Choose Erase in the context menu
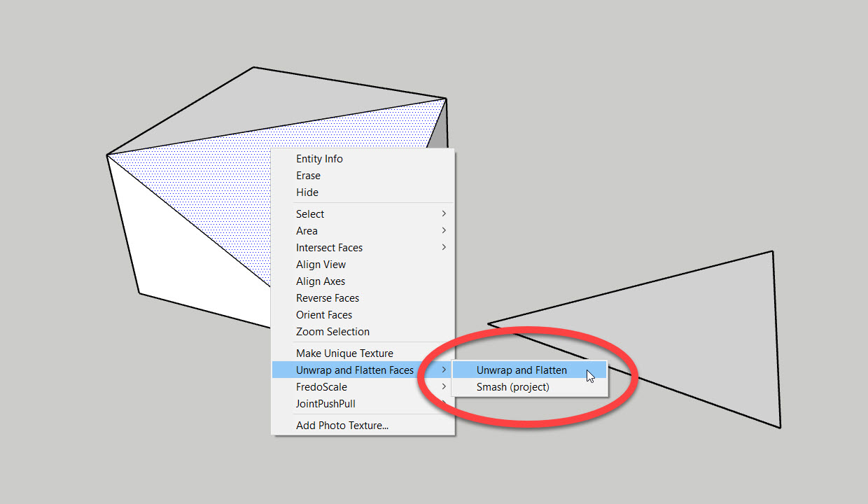This screenshot has width=868, height=504. tap(308, 176)
